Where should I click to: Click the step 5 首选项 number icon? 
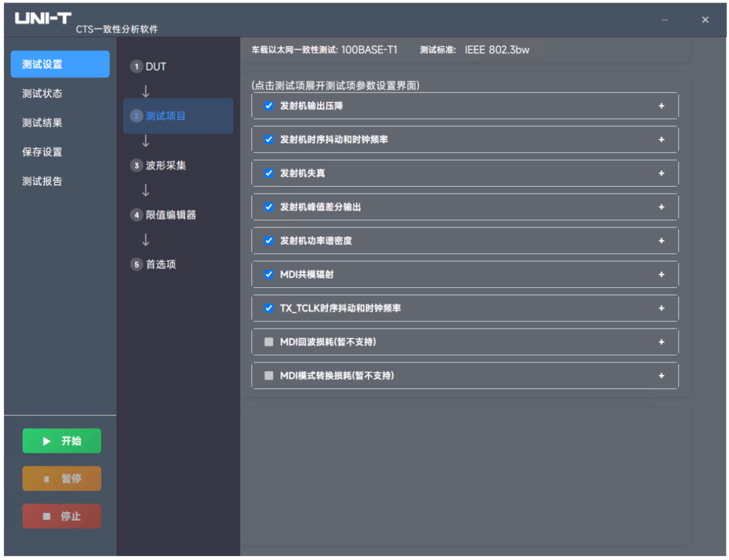click(136, 264)
